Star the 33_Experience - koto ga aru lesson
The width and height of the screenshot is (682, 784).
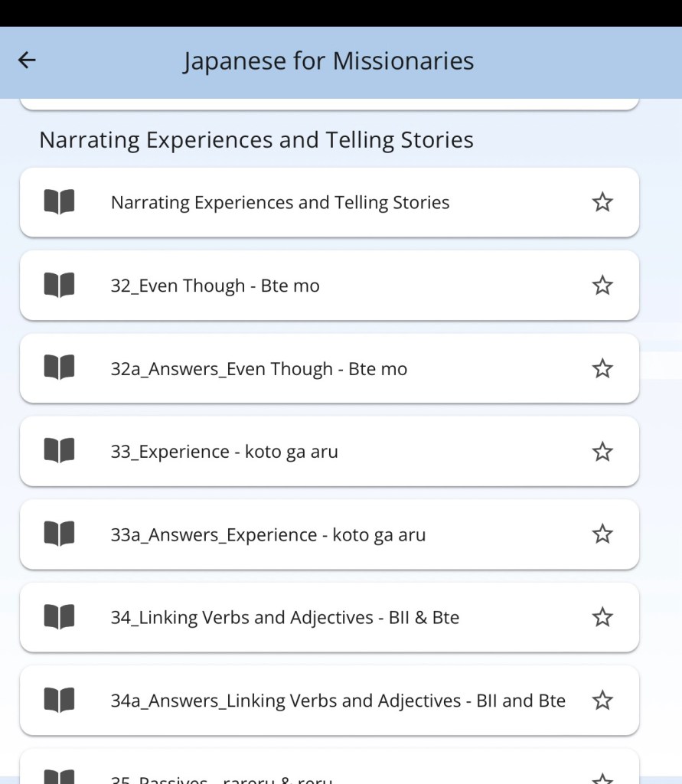[x=602, y=451]
